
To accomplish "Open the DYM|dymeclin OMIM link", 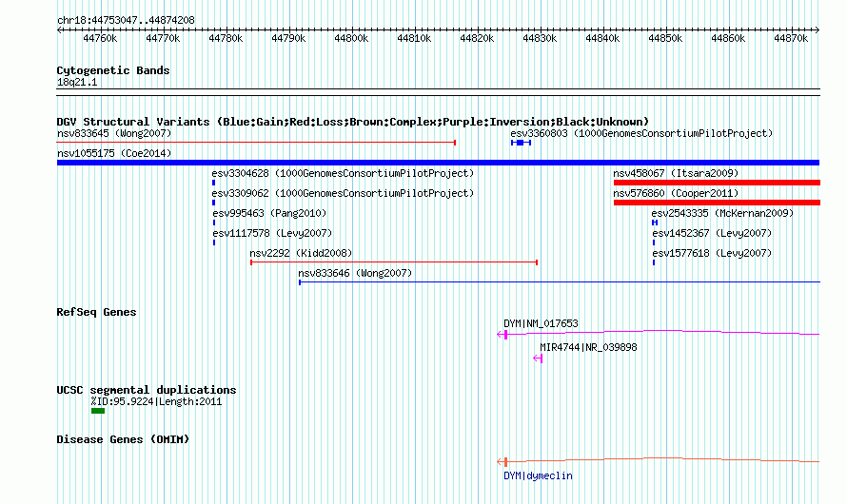I will tap(538, 475).
